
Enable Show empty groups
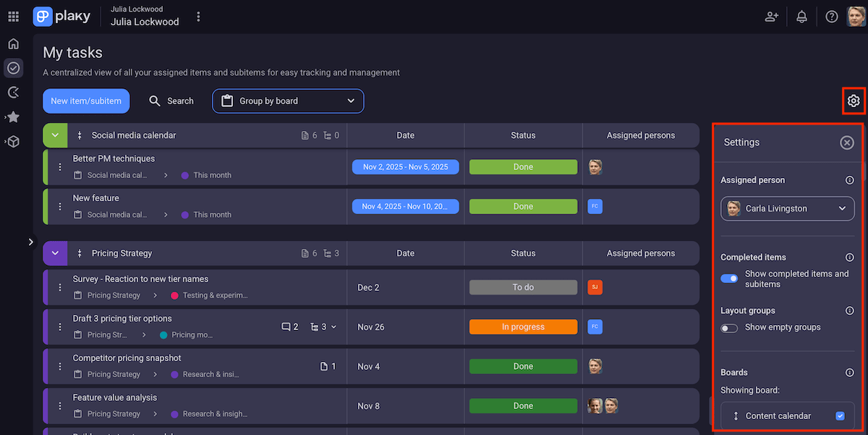click(729, 328)
